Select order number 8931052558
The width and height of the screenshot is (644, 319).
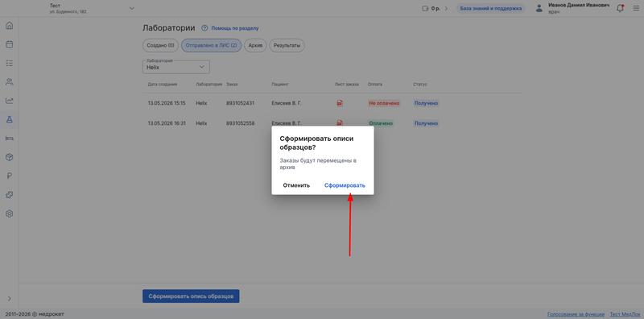tap(240, 123)
